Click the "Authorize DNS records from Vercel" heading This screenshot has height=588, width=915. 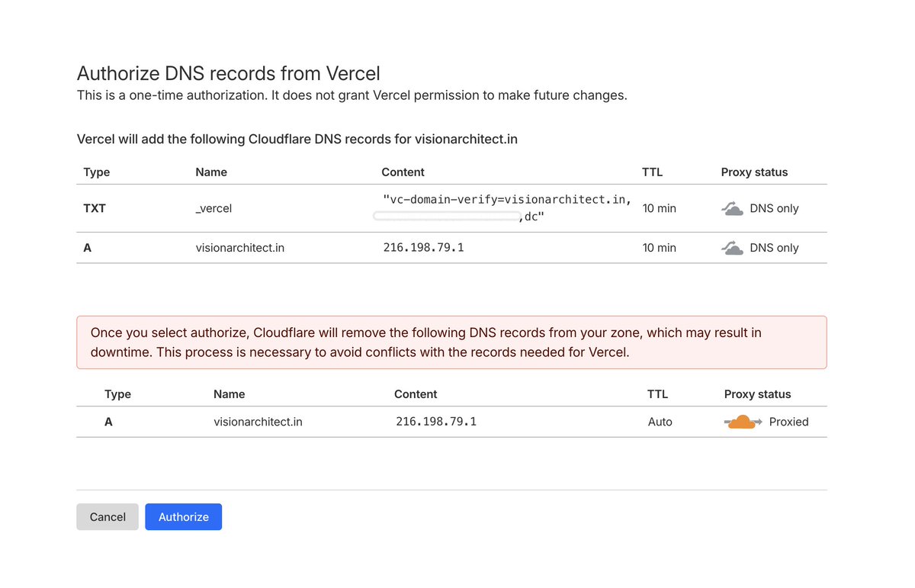(229, 73)
